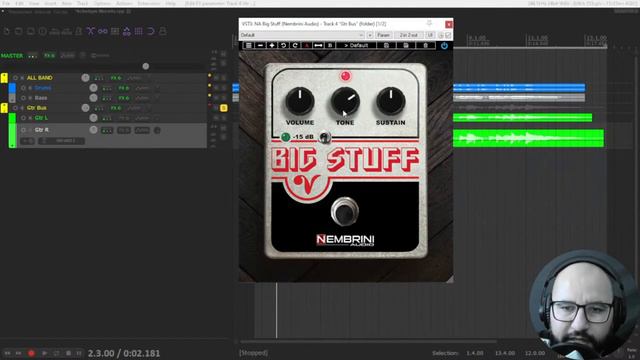Click the transport record button
The width and height of the screenshot is (640, 360).
click(31, 353)
